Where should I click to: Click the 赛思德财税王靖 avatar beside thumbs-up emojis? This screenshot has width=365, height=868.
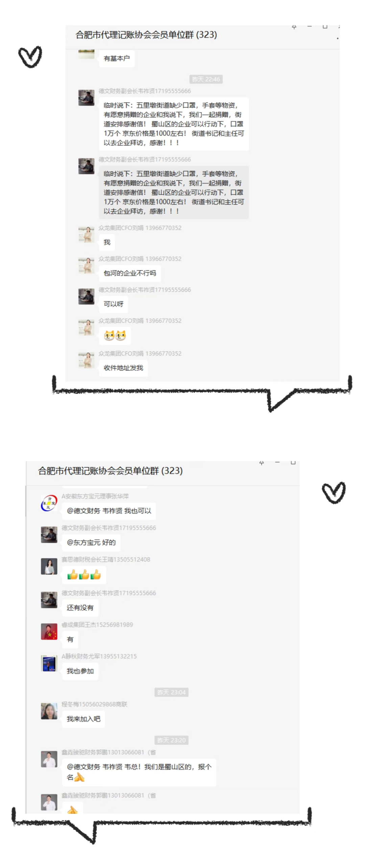49,566
